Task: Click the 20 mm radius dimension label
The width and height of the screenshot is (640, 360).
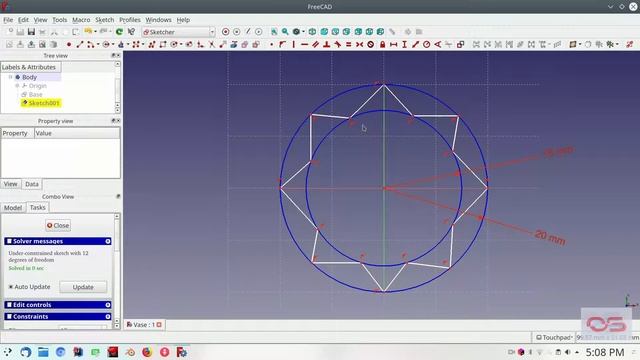Action: (550, 238)
